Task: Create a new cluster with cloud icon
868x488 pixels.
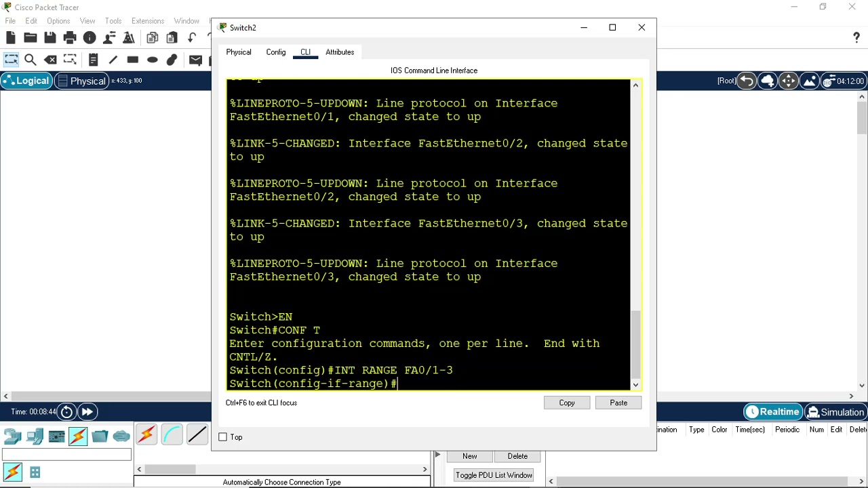Action: [768, 81]
